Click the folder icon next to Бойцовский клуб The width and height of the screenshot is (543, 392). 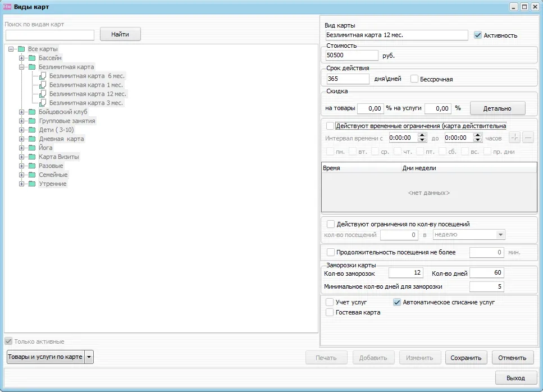coord(32,112)
